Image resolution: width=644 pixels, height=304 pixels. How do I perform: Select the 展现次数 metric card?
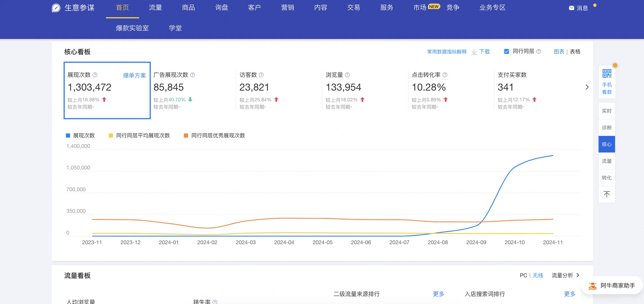coord(107,90)
